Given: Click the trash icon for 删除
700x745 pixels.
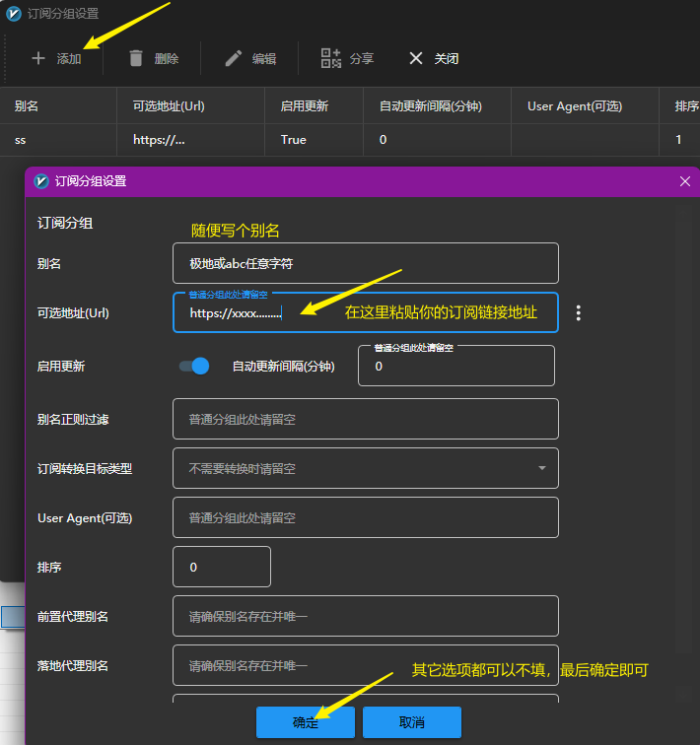Looking at the screenshot, I should [137, 58].
